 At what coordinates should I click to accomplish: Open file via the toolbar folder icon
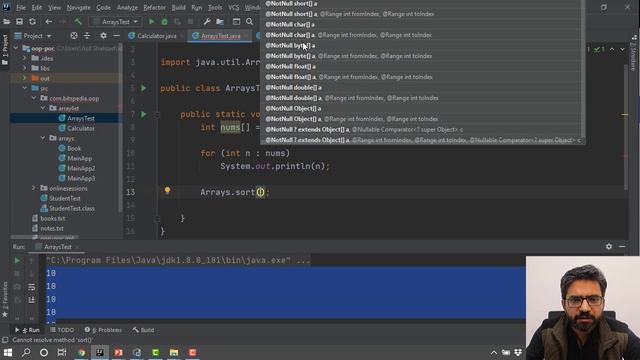pyautogui.click(x=6, y=22)
